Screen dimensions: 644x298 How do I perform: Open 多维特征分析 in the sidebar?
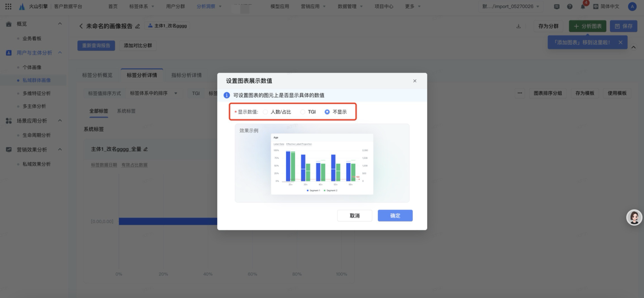tap(37, 93)
